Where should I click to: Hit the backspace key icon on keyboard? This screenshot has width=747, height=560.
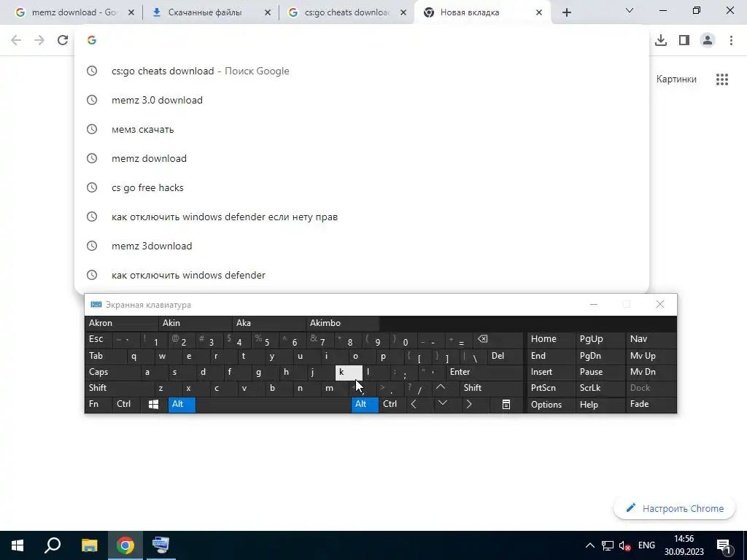tap(498, 339)
